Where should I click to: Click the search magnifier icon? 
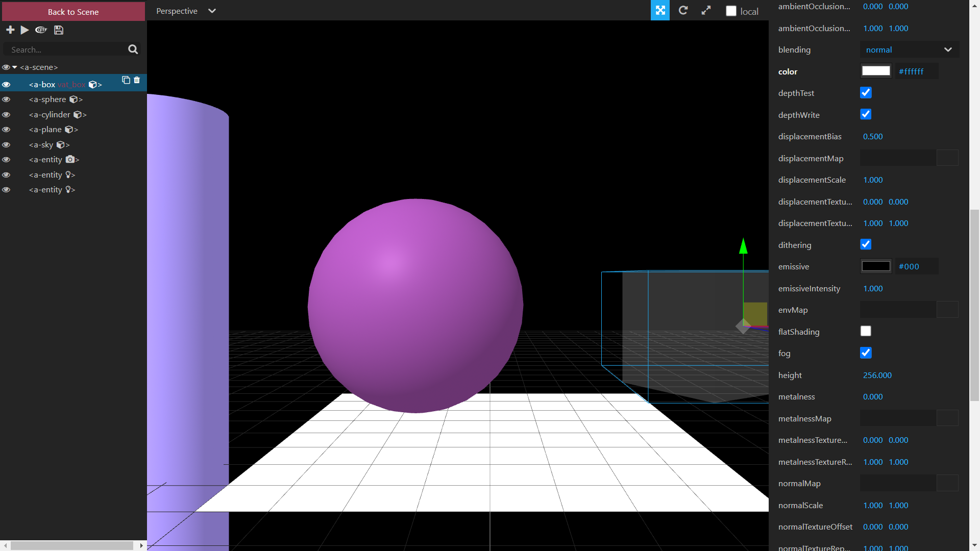pyautogui.click(x=133, y=49)
